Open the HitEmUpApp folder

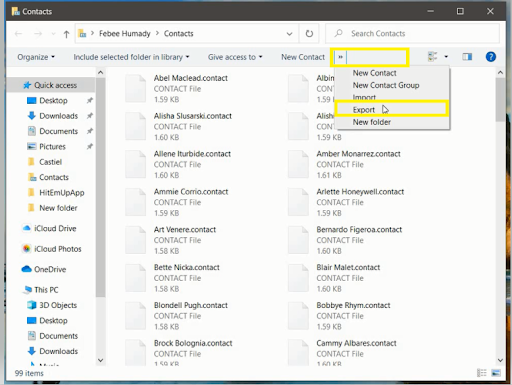(62, 193)
